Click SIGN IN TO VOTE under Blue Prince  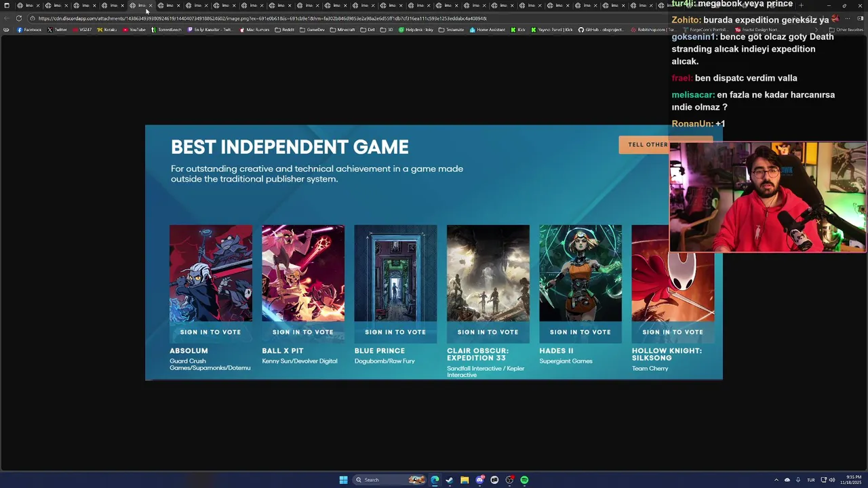[395, 332]
